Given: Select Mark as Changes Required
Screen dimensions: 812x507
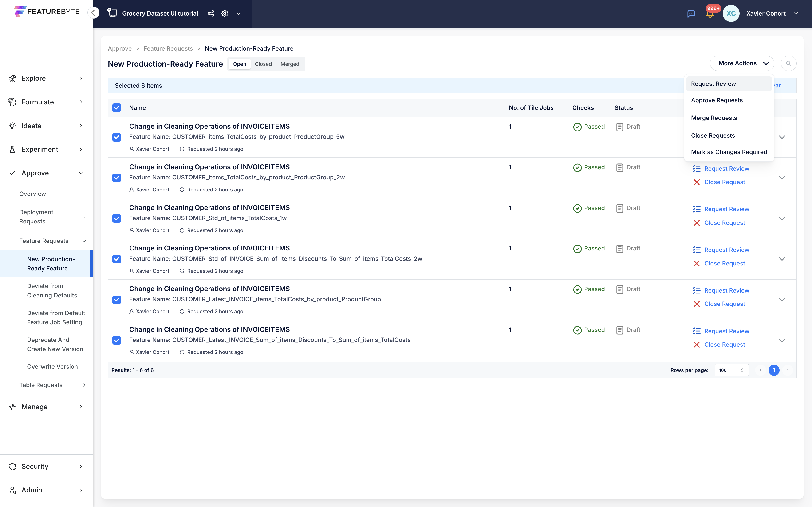Looking at the screenshot, I should tap(729, 152).
